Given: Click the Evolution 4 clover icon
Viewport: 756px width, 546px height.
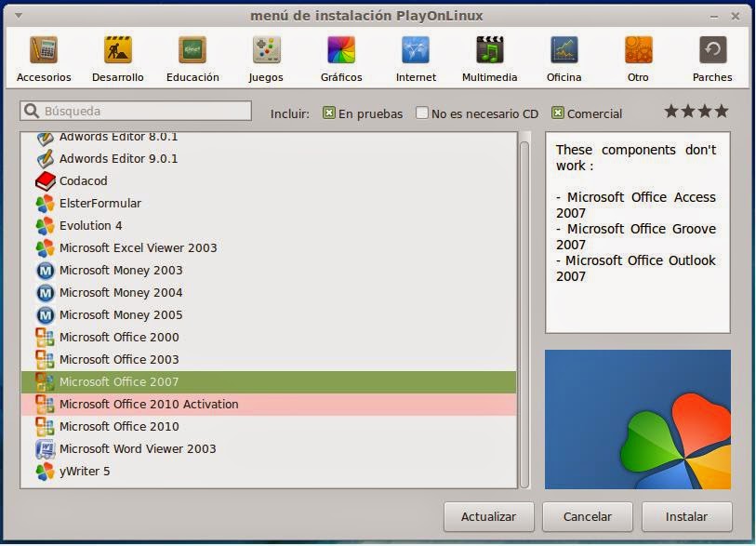Looking at the screenshot, I should point(45,226).
